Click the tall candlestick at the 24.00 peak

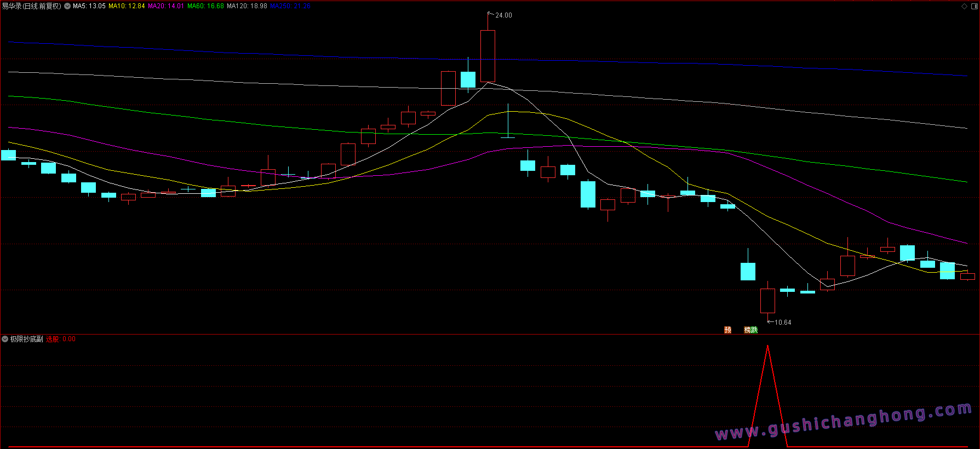pyautogui.click(x=488, y=56)
